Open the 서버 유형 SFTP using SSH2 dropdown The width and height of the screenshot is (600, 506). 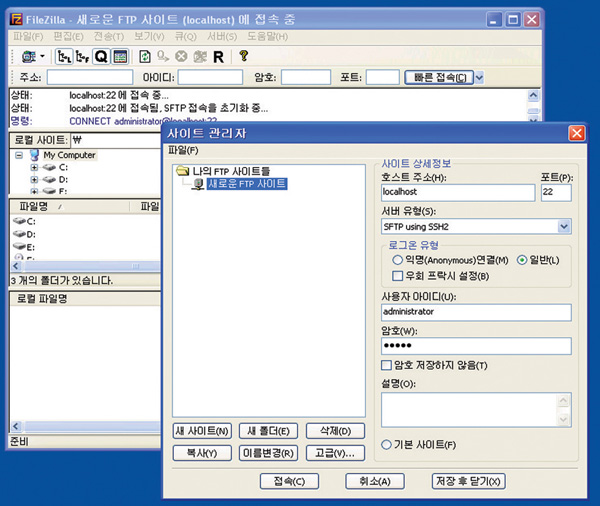click(564, 226)
